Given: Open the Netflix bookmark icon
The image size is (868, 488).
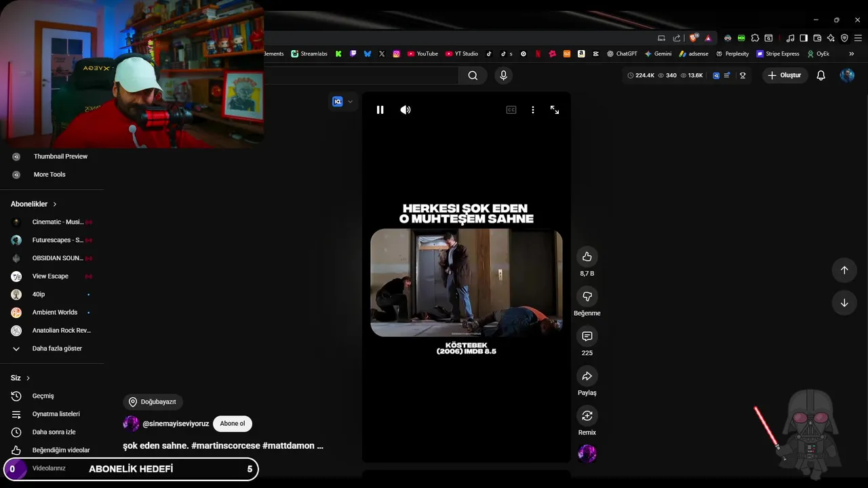Looking at the screenshot, I should coord(538,54).
